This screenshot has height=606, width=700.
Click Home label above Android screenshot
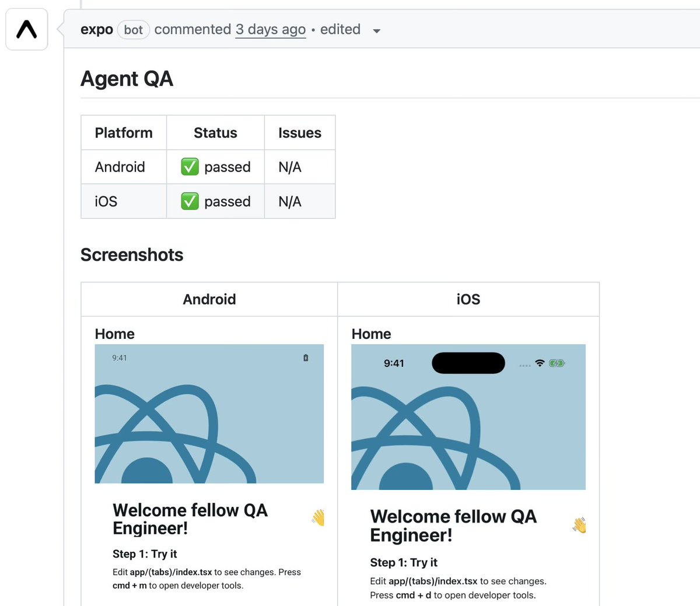pos(115,334)
